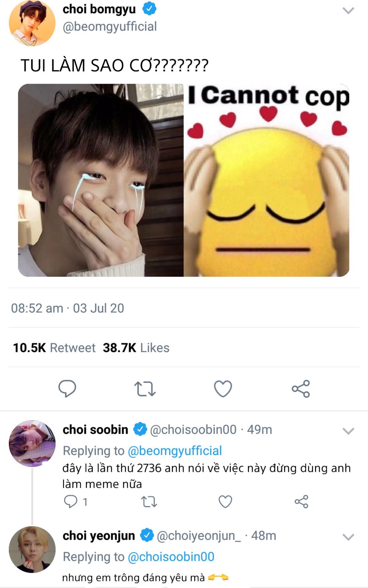Open choi bomgyu's profile picture
This screenshot has width=368, height=588.
coord(32,23)
